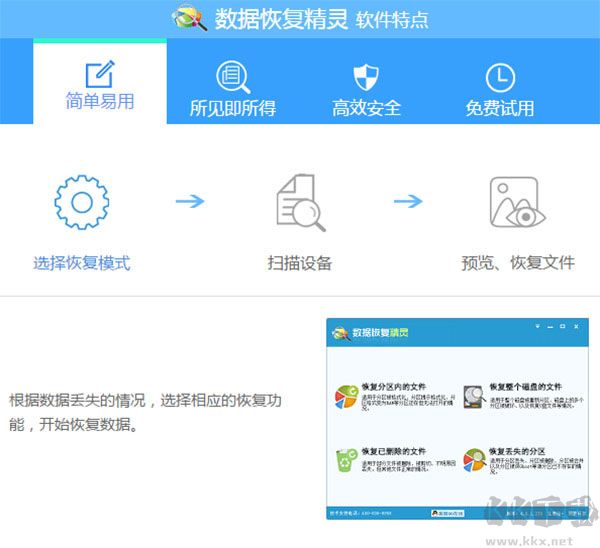
Task: Click the app logo in screenshot window
Action: pos(341,333)
